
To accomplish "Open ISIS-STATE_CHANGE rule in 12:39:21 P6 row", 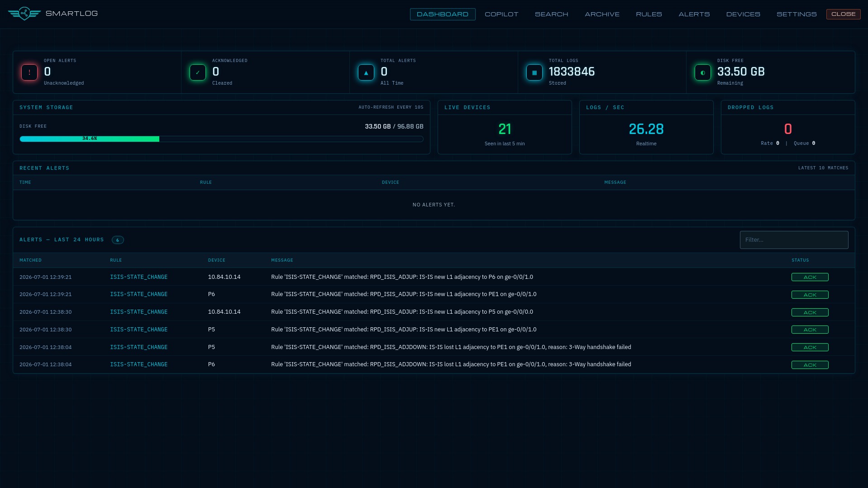I will pos(138,294).
